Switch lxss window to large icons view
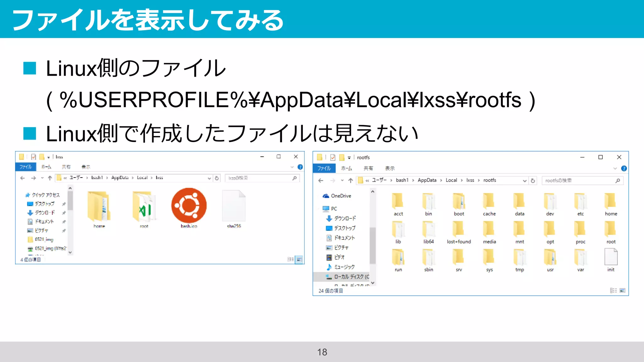 coord(299,260)
